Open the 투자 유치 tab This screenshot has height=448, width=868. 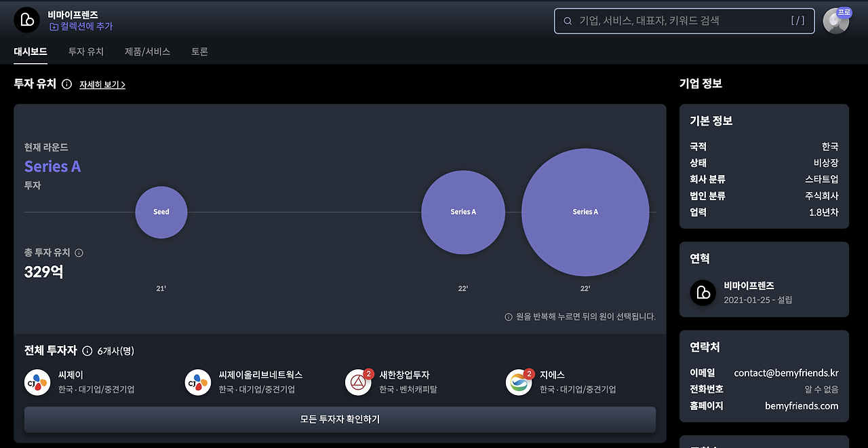click(86, 52)
